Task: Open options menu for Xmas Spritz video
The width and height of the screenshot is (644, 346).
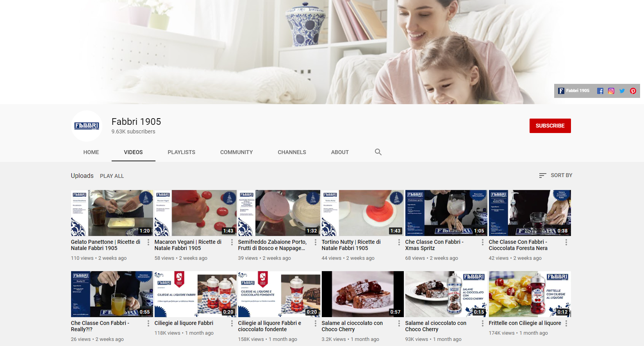Action: [483, 242]
